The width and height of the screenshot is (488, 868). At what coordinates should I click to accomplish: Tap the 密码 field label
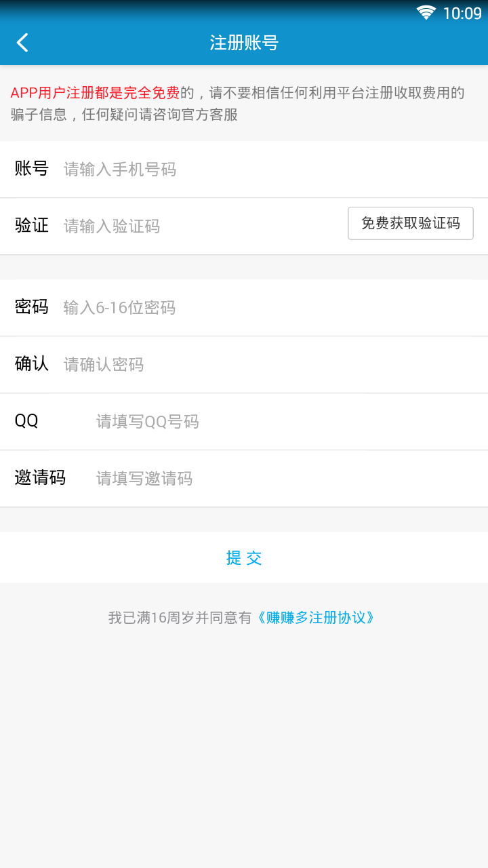tap(32, 307)
